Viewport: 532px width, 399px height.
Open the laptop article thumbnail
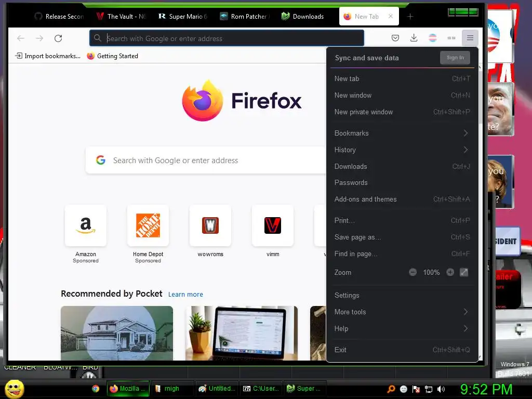[241, 333]
